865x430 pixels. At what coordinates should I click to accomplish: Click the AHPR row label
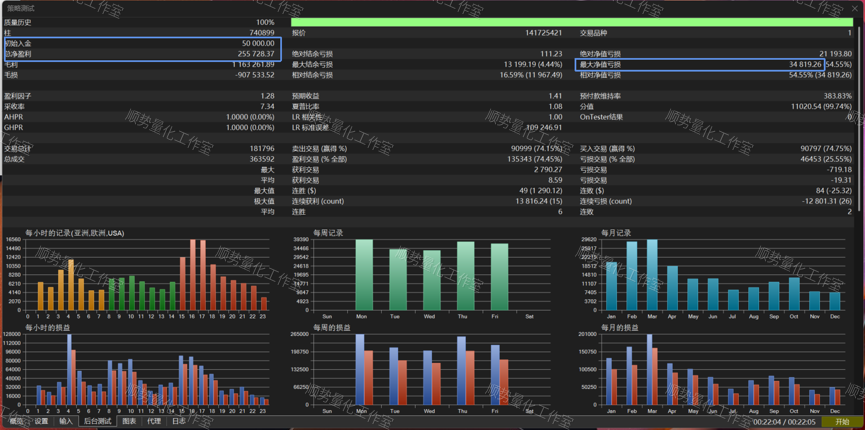point(14,116)
